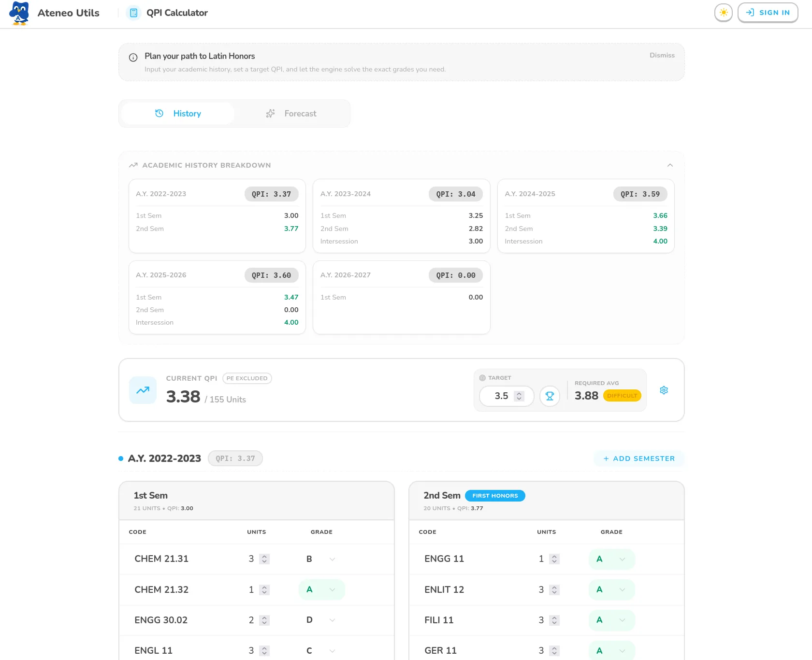Click the Sign In button
The width and height of the screenshot is (812, 660).
click(768, 13)
